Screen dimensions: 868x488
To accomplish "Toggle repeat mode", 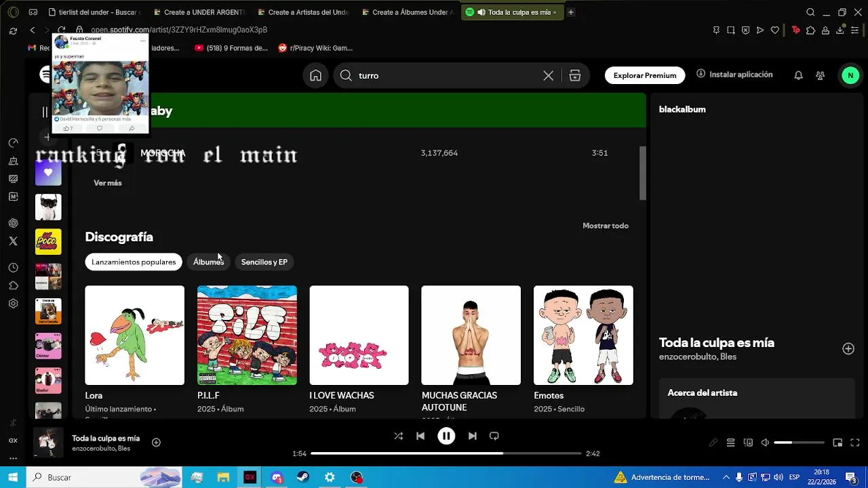I will (x=494, y=436).
